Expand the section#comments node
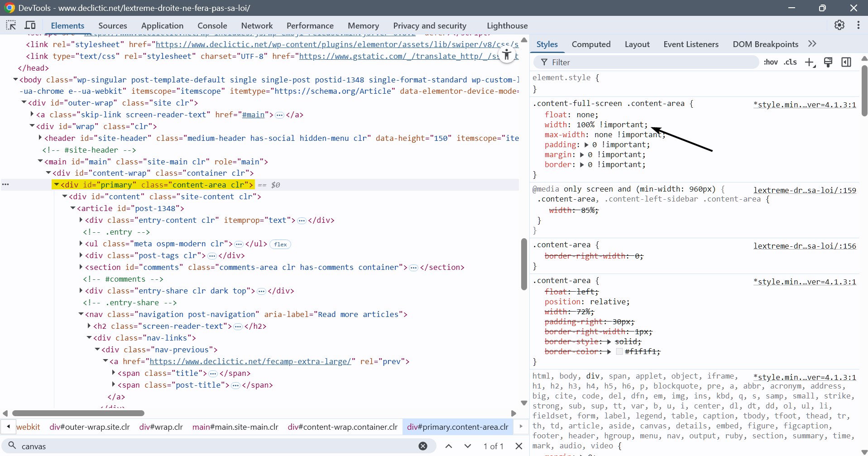The width and height of the screenshot is (868, 456). (x=81, y=267)
